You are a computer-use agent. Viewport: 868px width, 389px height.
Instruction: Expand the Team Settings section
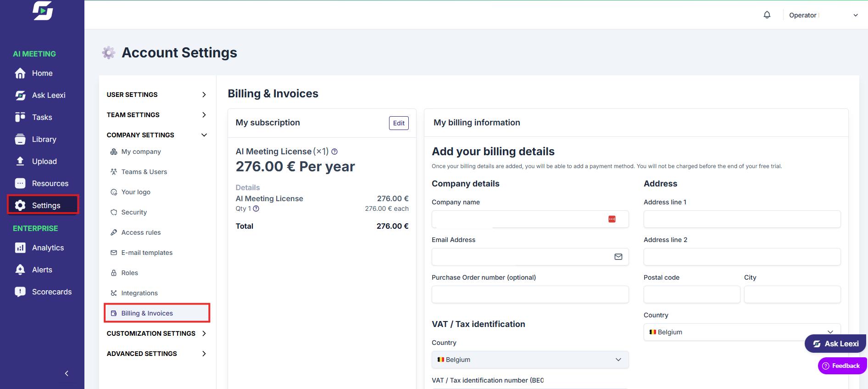click(x=157, y=115)
